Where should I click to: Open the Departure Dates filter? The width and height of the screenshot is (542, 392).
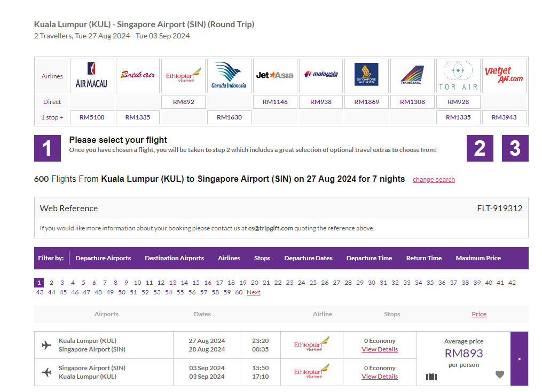click(x=308, y=258)
